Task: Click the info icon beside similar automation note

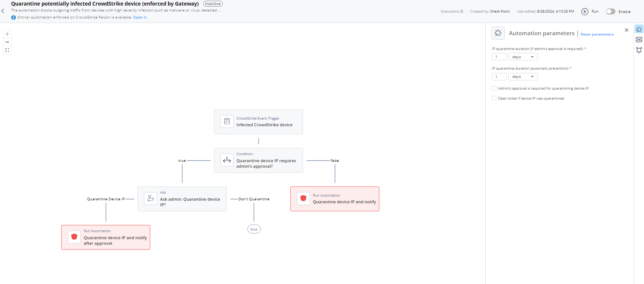Action: tap(13, 17)
